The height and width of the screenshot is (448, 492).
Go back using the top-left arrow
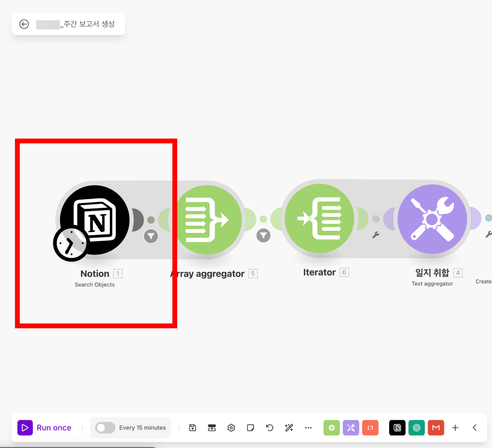(x=24, y=24)
